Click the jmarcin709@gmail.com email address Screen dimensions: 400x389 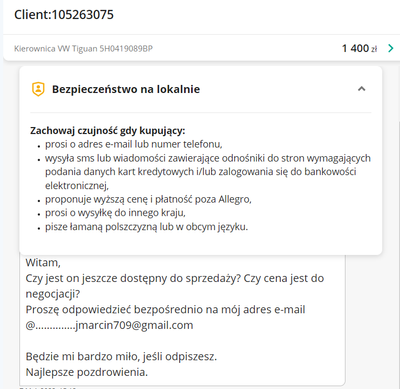(134, 325)
